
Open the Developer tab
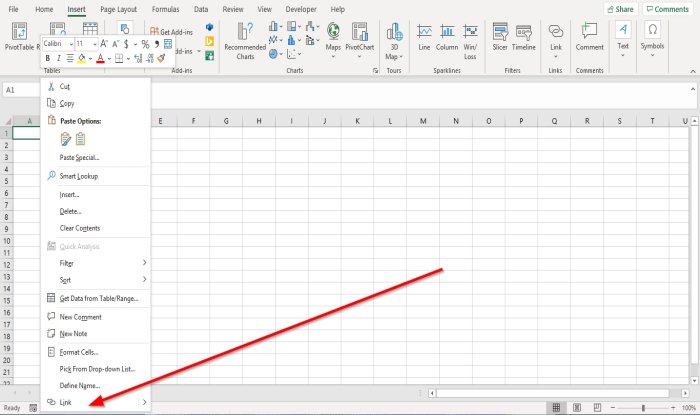click(x=301, y=9)
